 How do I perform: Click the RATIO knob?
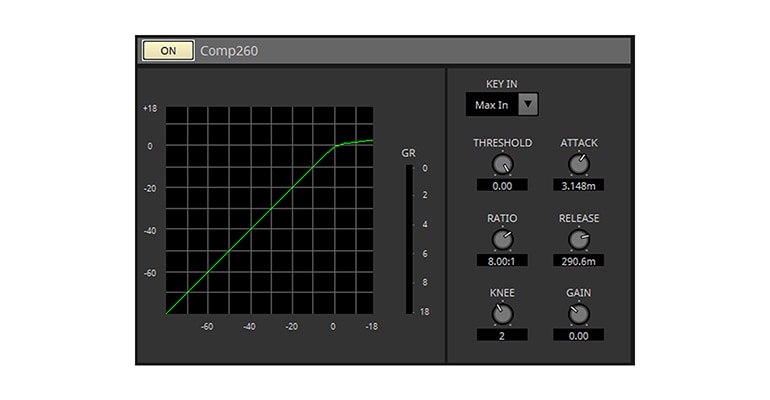[x=503, y=239]
